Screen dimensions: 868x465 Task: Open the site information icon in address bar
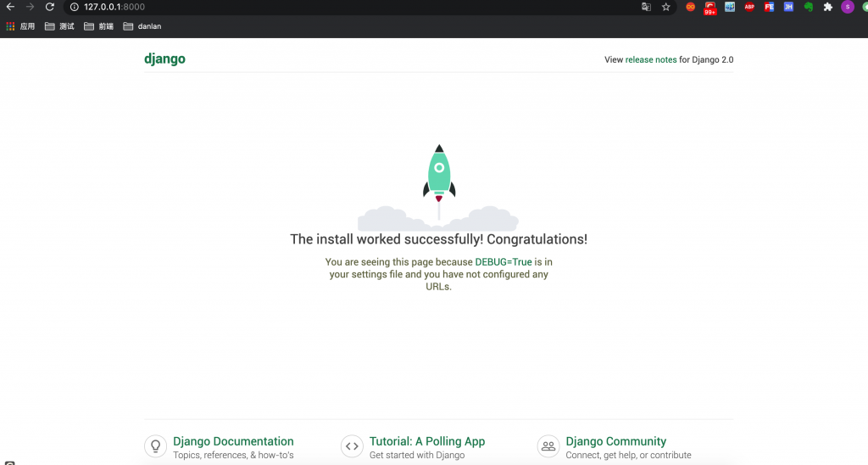74,7
